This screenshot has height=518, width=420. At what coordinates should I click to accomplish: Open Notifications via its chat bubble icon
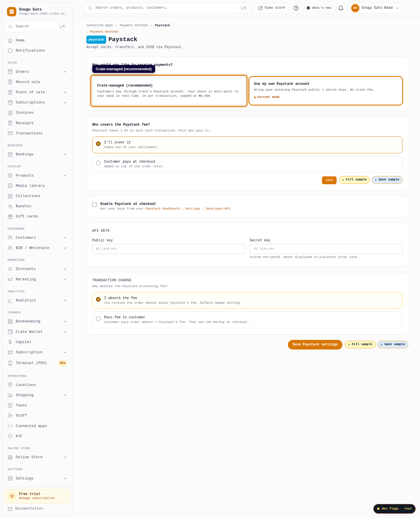point(10,50)
